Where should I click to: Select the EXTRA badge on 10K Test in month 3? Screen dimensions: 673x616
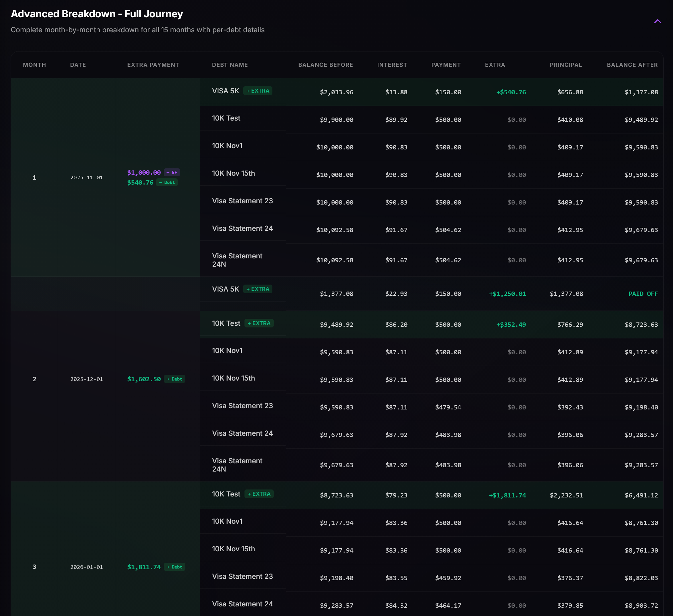[x=260, y=494]
